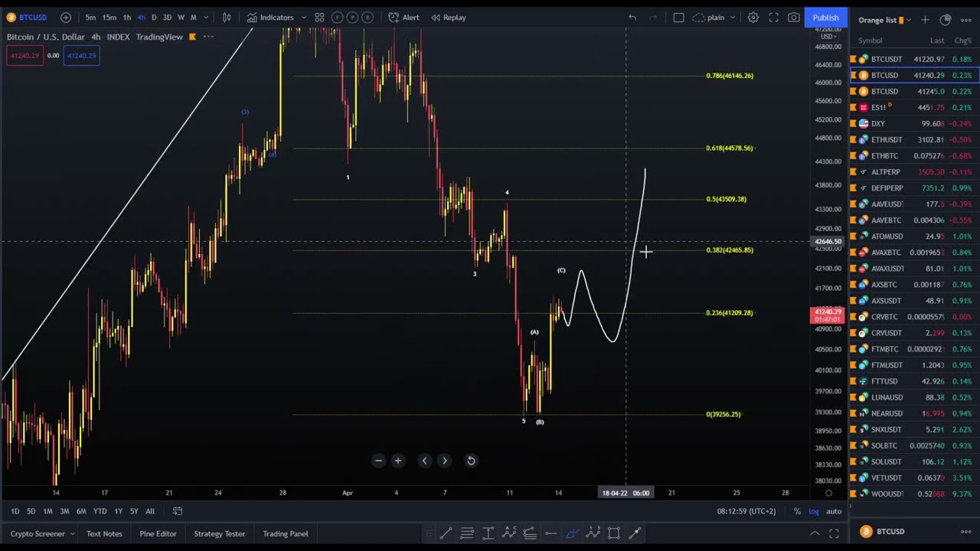Add a symbol to the watchlist
The height and width of the screenshot is (551, 980).
click(x=925, y=20)
